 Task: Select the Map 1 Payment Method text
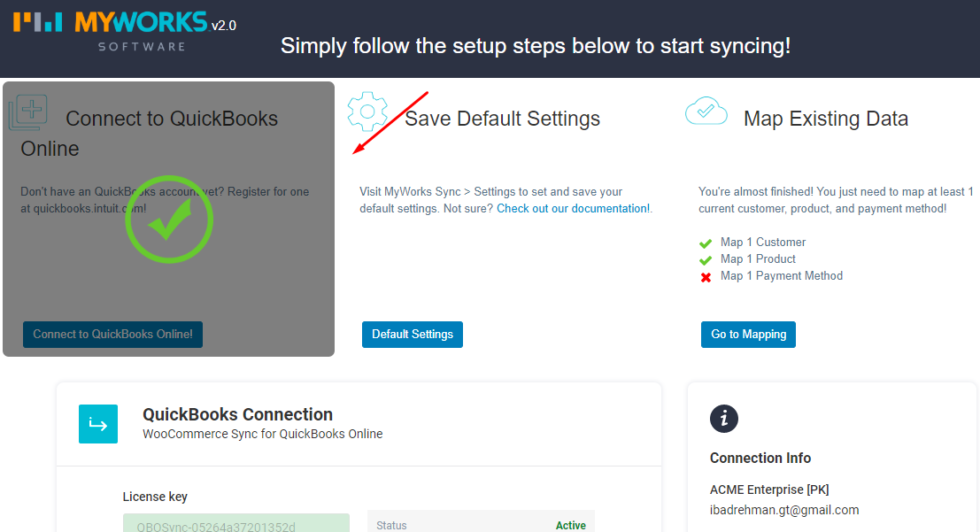(781, 276)
